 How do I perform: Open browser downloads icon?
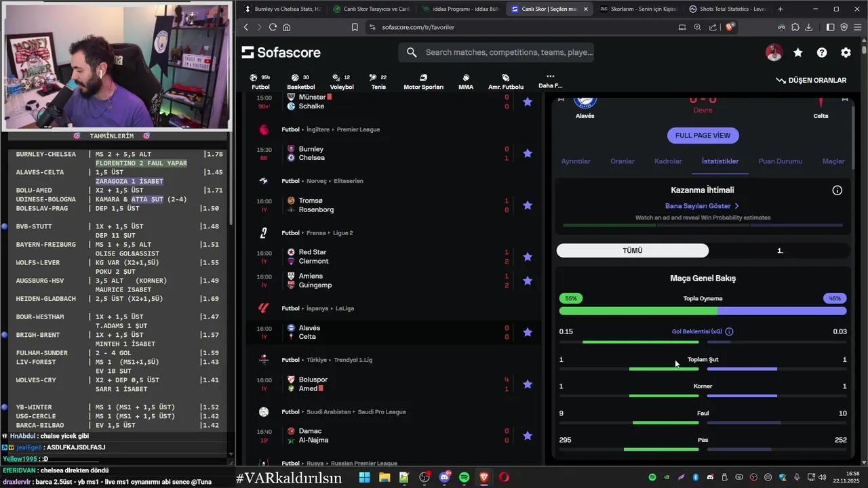(808, 27)
